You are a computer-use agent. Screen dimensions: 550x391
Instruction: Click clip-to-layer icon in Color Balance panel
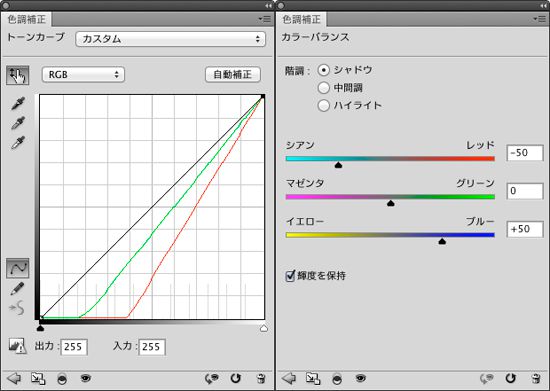coord(337,379)
